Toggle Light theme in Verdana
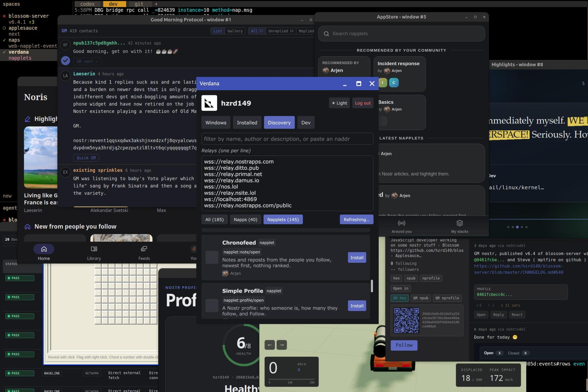The width and height of the screenshot is (588, 392). (x=339, y=103)
